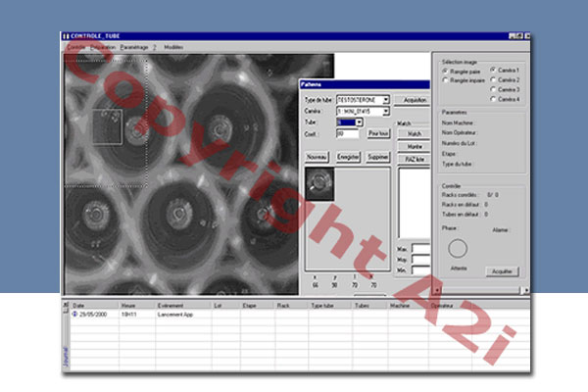The image size is (588, 392).
Task: Click the pattern thumbnail in the Patterns dialog
Action: [319, 182]
